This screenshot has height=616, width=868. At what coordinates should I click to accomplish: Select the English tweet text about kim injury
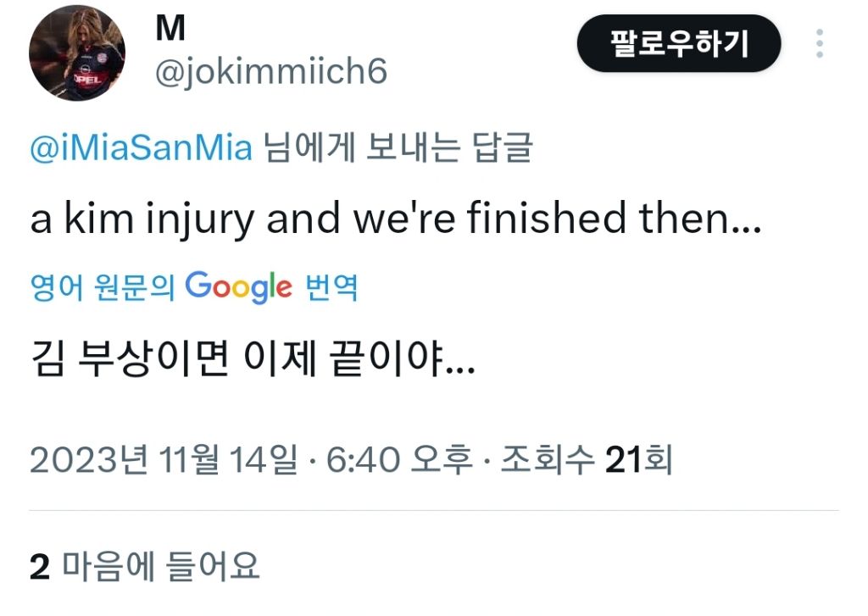click(x=396, y=219)
